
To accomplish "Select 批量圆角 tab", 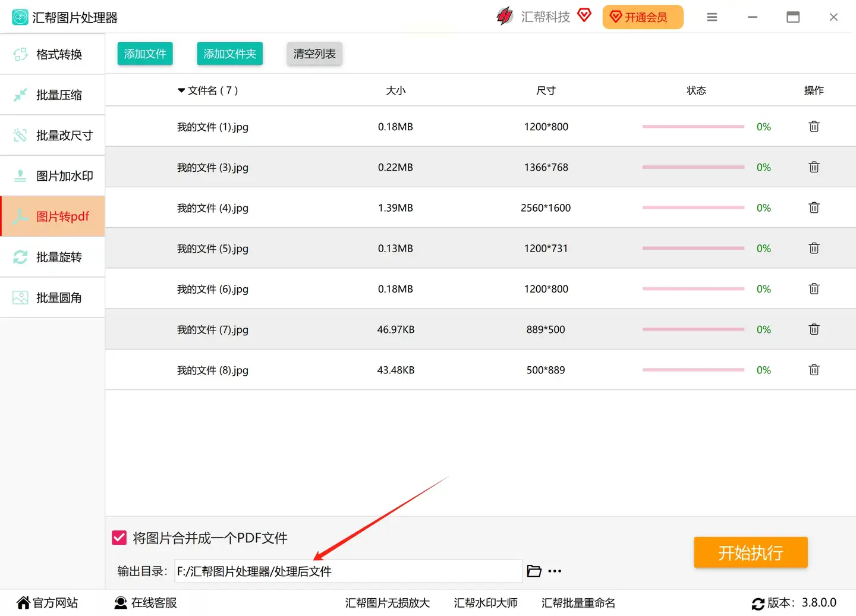I will click(x=52, y=297).
